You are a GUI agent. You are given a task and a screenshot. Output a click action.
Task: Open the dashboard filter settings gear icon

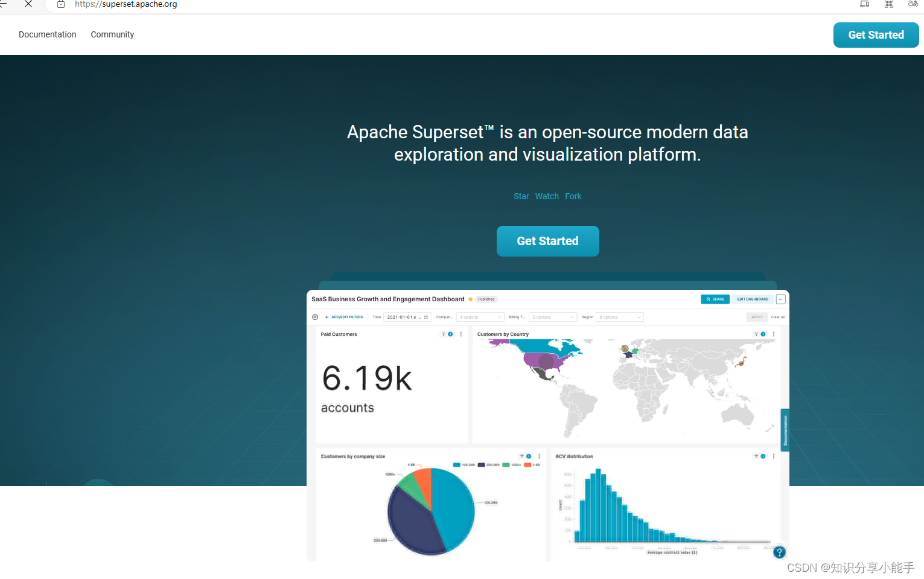coord(315,317)
